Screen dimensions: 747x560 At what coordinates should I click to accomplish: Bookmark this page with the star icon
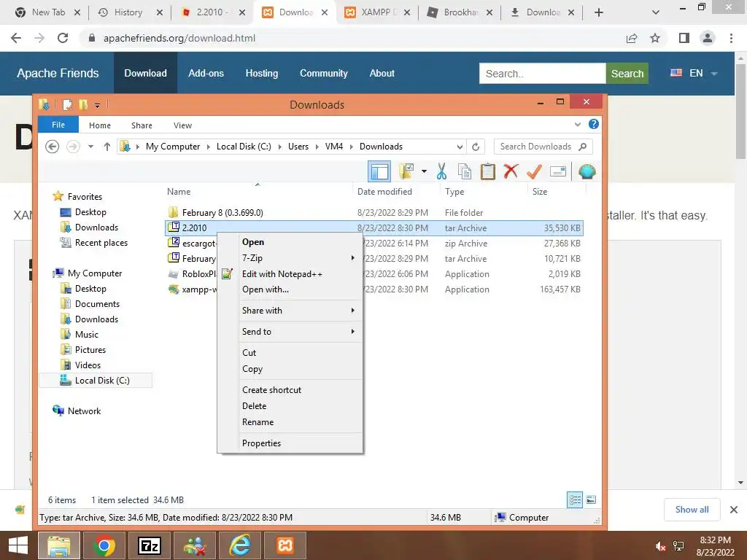[x=655, y=38]
